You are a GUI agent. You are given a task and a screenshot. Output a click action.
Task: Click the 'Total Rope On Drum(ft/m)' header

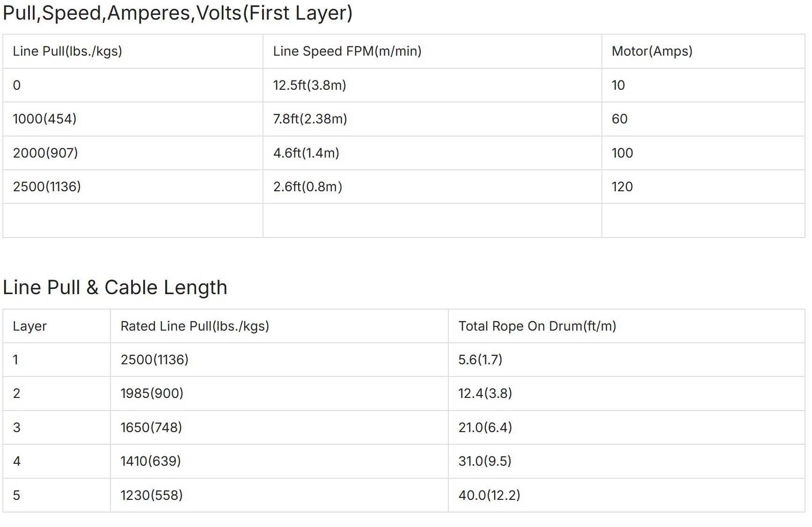[537, 326]
